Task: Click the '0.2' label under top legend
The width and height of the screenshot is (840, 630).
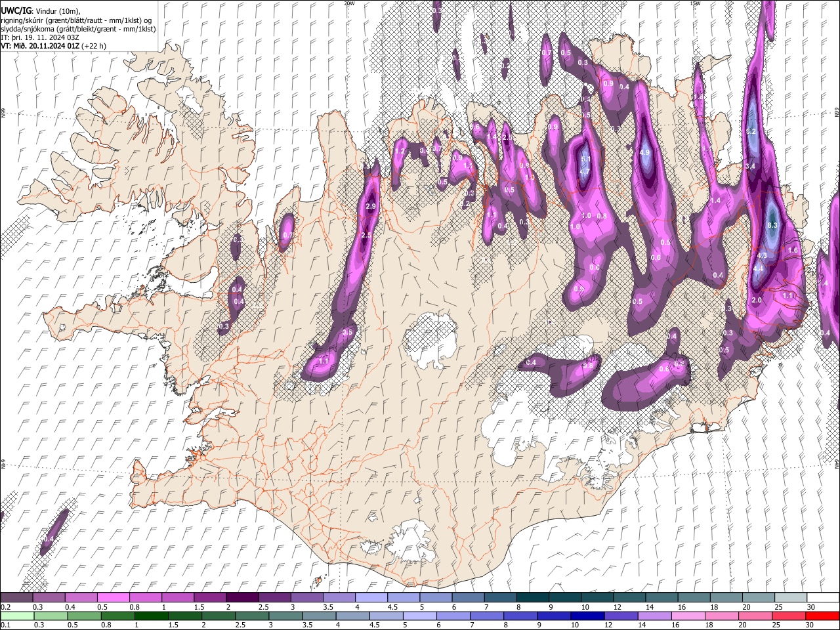Action: (5, 607)
